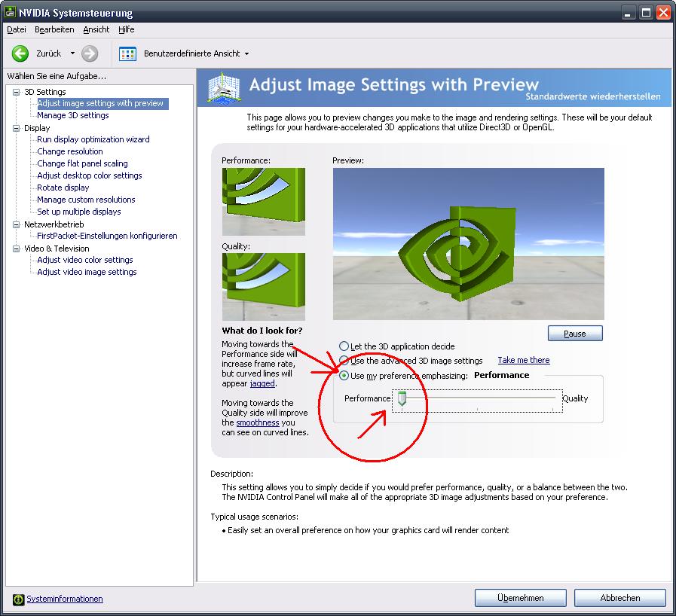Image resolution: width=676 pixels, height=616 pixels.
Task: Open the Benutzerdefinierte Ansicht dropdown
Action: tap(246, 54)
